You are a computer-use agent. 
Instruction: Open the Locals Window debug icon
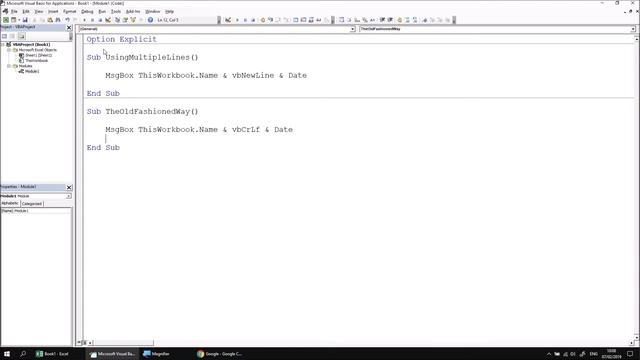pos(296,20)
